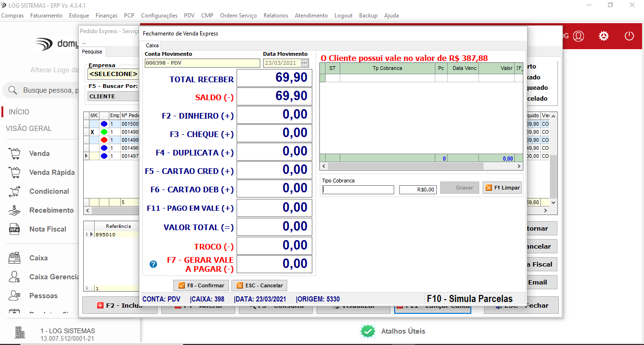Select order row 001497 in grid
Image resolution: width=644 pixels, height=345 pixels.
[x=112, y=156]
